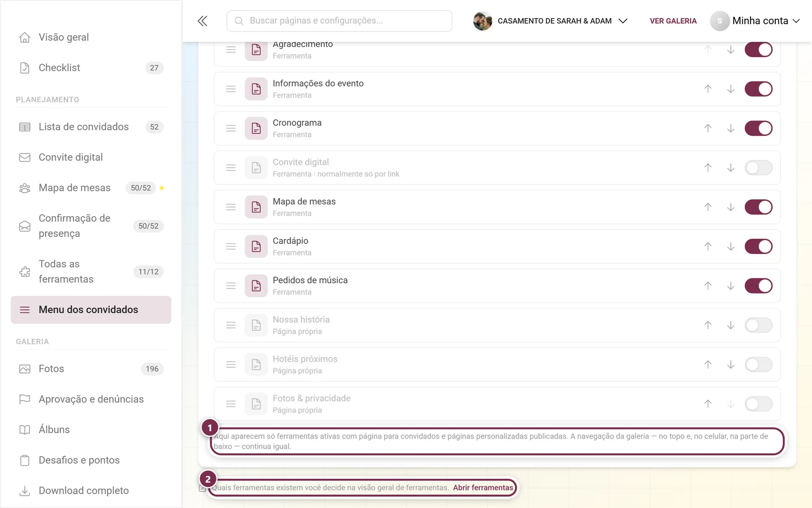This screenshot has width=812, height=508.
Task: Enable the Nossa história toggle
Action: (x=758, y=325)
